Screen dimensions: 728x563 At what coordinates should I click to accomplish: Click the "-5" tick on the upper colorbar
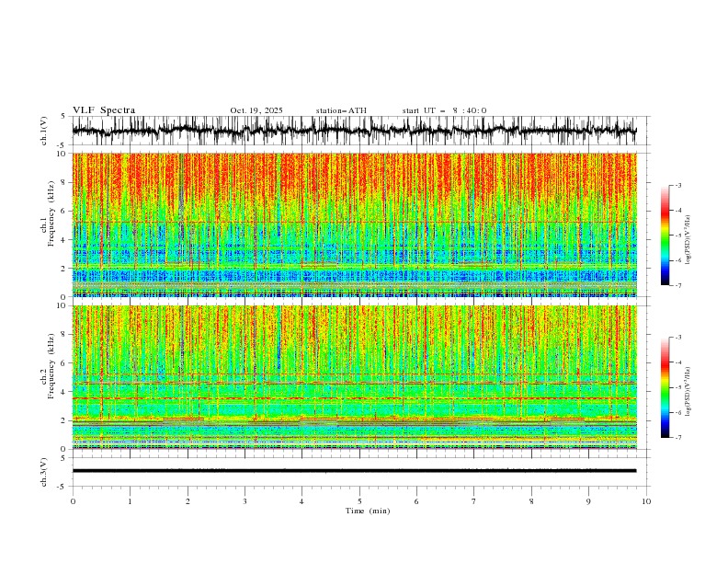678,236
